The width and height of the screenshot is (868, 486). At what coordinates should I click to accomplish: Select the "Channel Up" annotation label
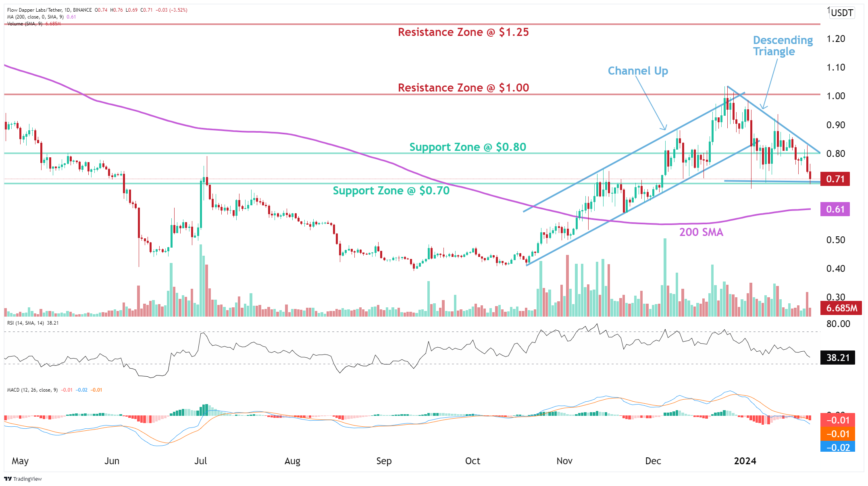tap(638, 71)
